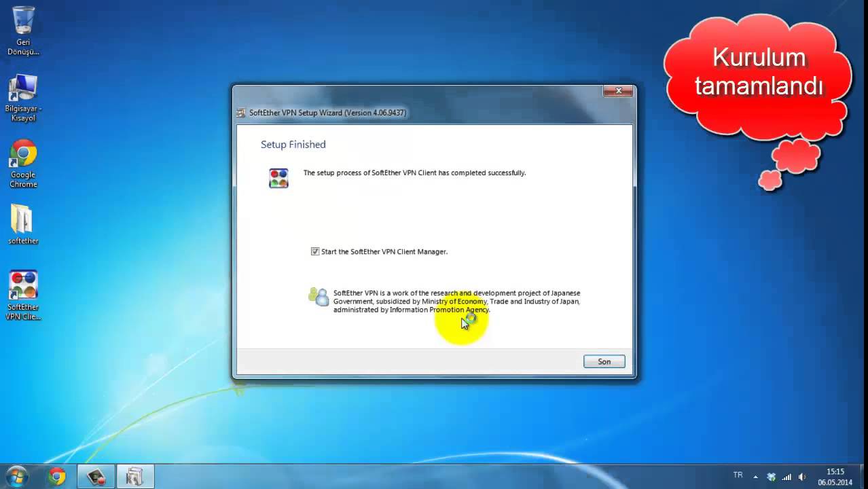This screenshot has height=489, width=868.
Task: Click the SoftEther VPN Japanese Government description
Action: pos(456,302)
